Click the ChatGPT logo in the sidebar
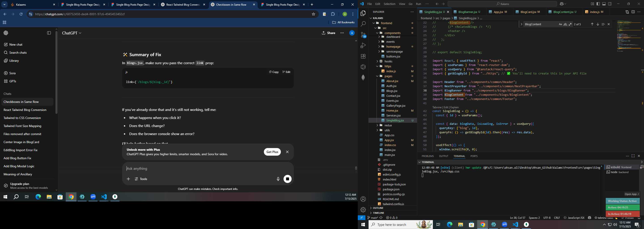Viewport: 644px width, 229px height. 6,33
